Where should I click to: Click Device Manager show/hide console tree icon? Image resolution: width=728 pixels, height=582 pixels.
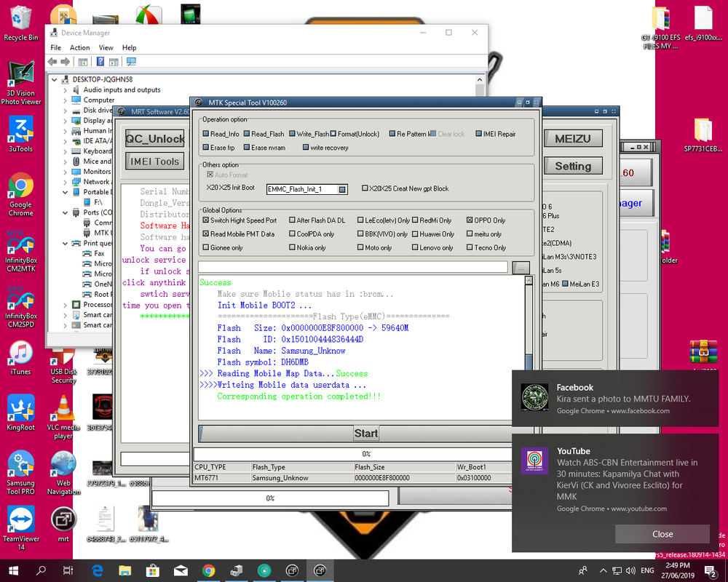pyautogui.click(x=83, y=62)
